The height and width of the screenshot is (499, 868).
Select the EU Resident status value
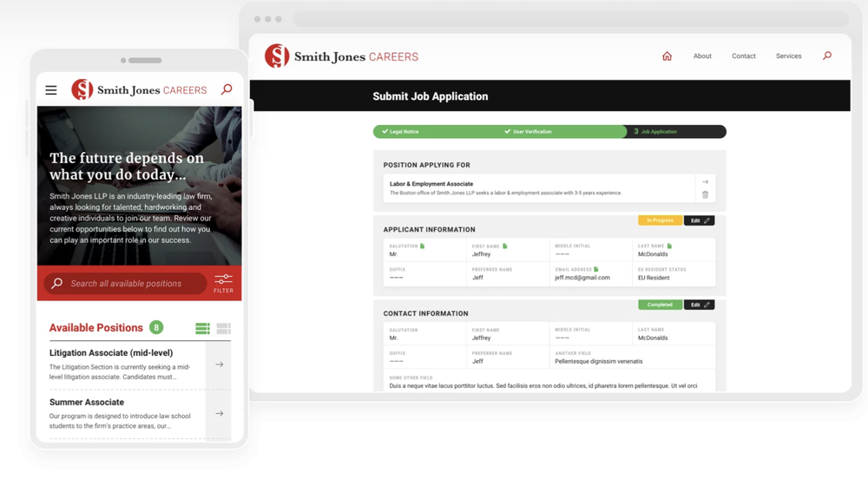click(654, 278)
